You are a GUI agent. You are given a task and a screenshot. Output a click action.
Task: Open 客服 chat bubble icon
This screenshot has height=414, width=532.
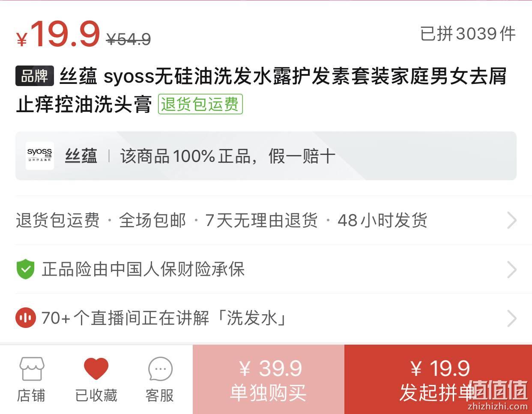pos(160,369)
